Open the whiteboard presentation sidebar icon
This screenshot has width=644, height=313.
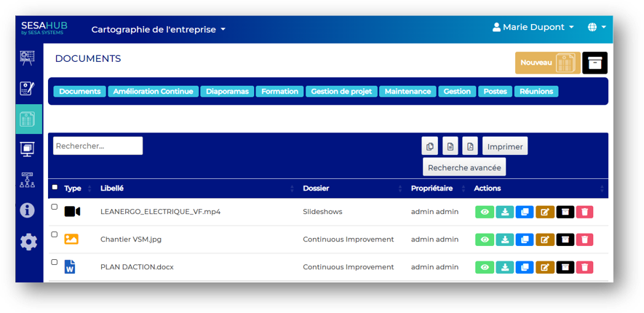point(28,58)
